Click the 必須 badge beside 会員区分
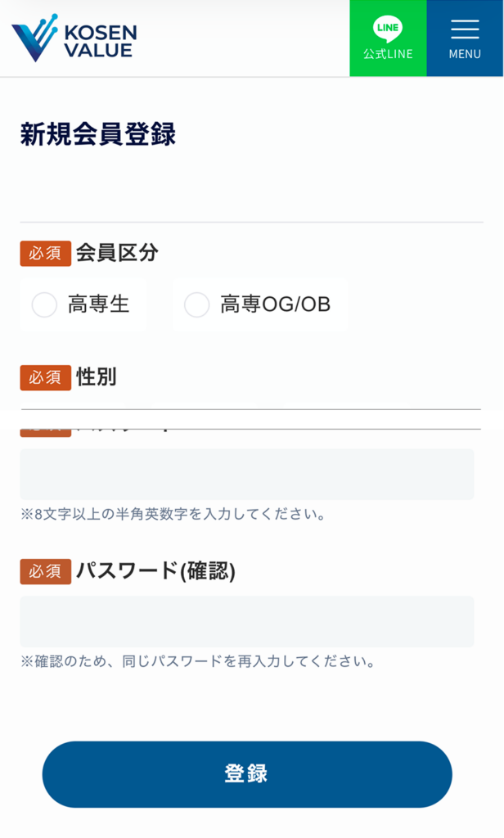504x838 pixels. (45, 254)
